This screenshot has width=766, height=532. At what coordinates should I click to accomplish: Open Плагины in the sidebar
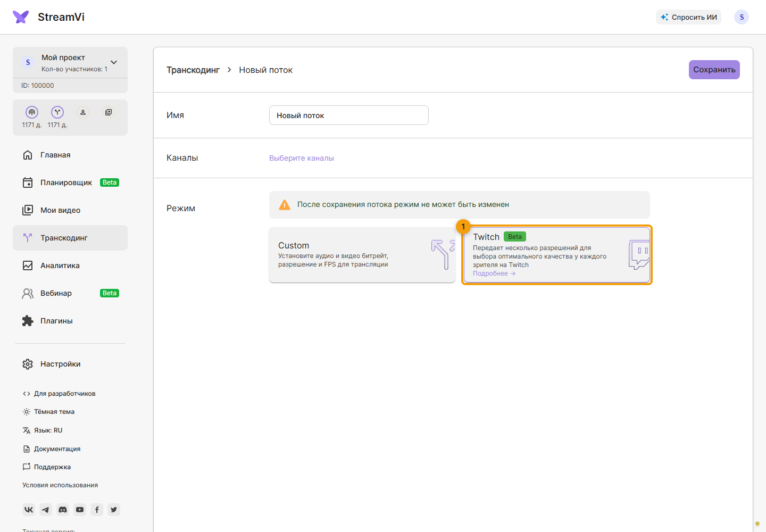coord(70,321)
